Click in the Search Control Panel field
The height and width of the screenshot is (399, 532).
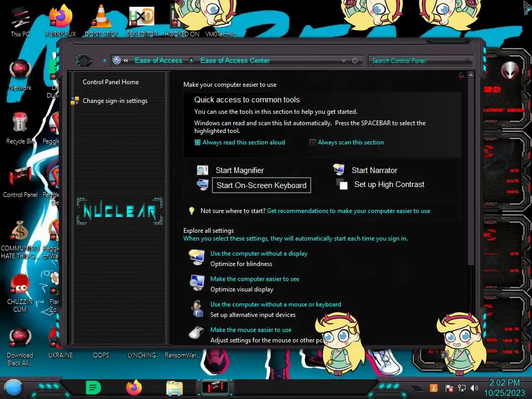(420, 61)
